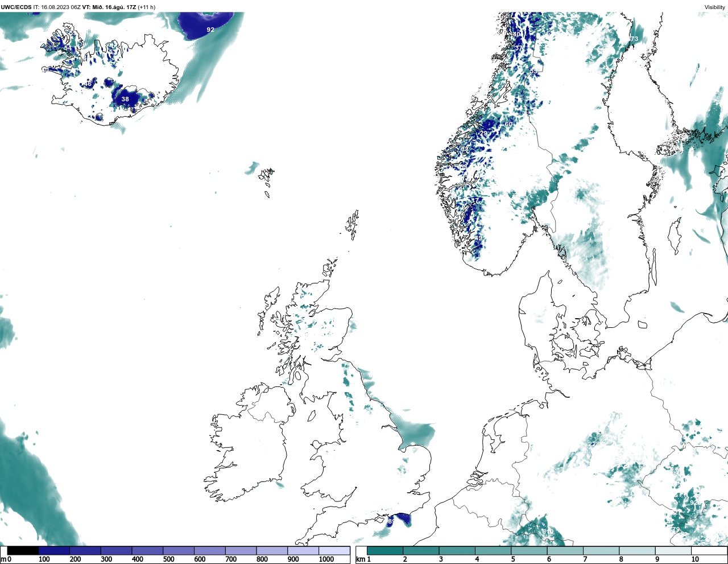Choose the 3–4 km legend swatch
728x564 pixels.
(457, 551)
